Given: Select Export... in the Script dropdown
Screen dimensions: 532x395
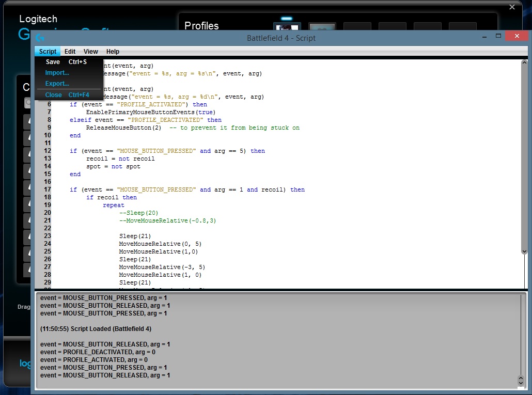Looking at the screenshot, I should pyautogui.click(x=57, y=84).
